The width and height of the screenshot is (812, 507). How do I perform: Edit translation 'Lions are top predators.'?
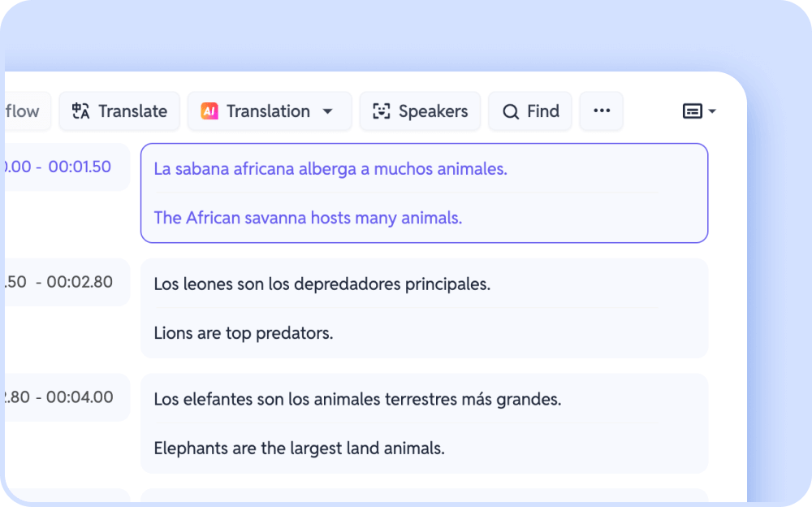(x=244, y=333)
